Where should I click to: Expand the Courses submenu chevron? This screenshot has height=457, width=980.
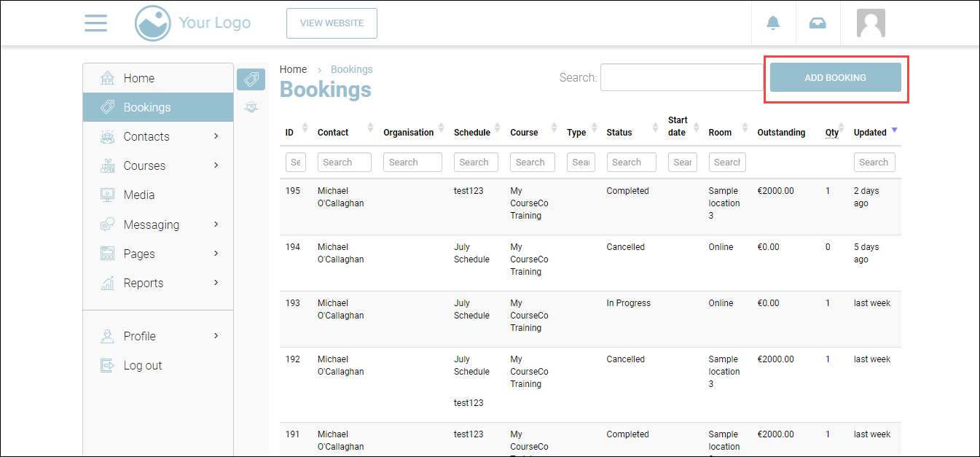pos(216,165)
